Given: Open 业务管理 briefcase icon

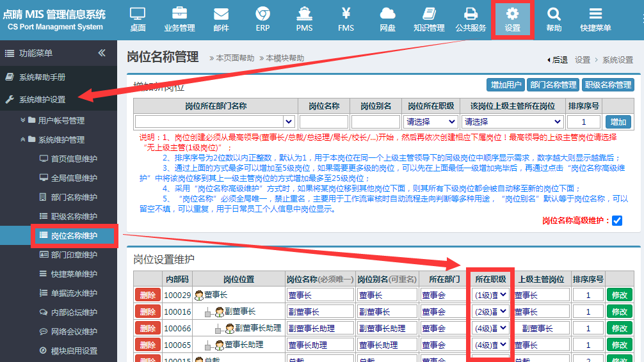Looking at the screenshot, I should pos(179,19).
